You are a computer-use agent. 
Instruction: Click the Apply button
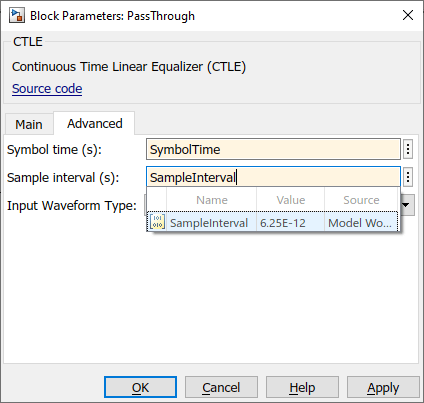click(383, 387)
